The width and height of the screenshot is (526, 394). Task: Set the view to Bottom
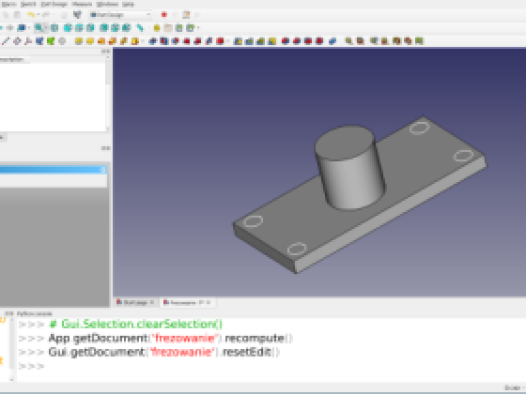[115, 28]
